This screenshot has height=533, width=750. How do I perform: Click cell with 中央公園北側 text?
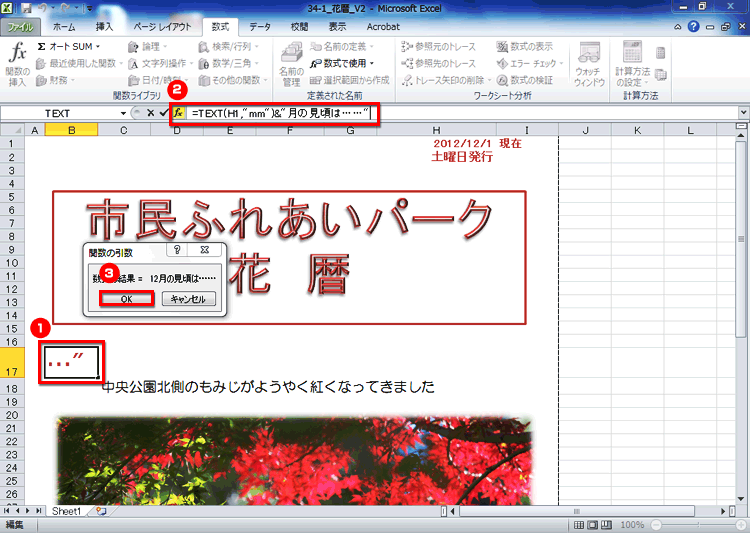tap(268, 387)
